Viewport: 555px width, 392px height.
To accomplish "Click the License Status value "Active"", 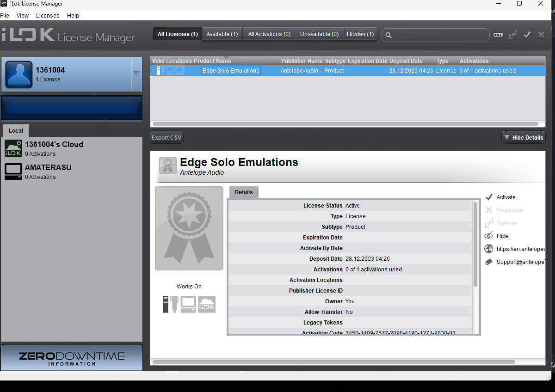I will coord(352,206).
